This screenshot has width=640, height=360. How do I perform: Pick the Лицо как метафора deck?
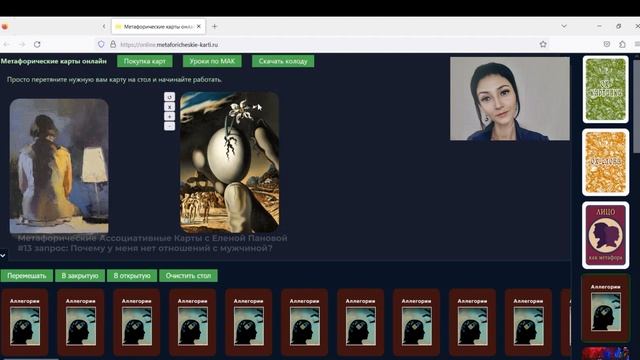pos(605,235)
